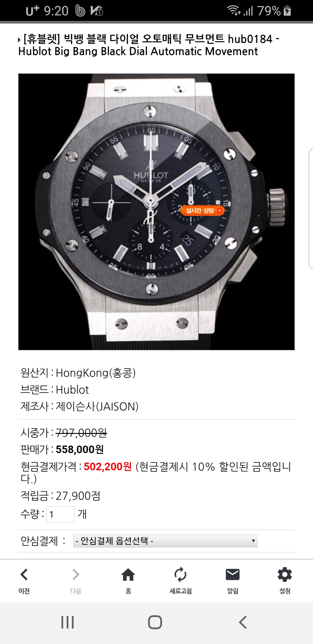Image resolution: width=313 pixels, height=644 pixels.
Task: Open the Hublot watch product image
Action: pyautogui.click(x=156, y=212)
